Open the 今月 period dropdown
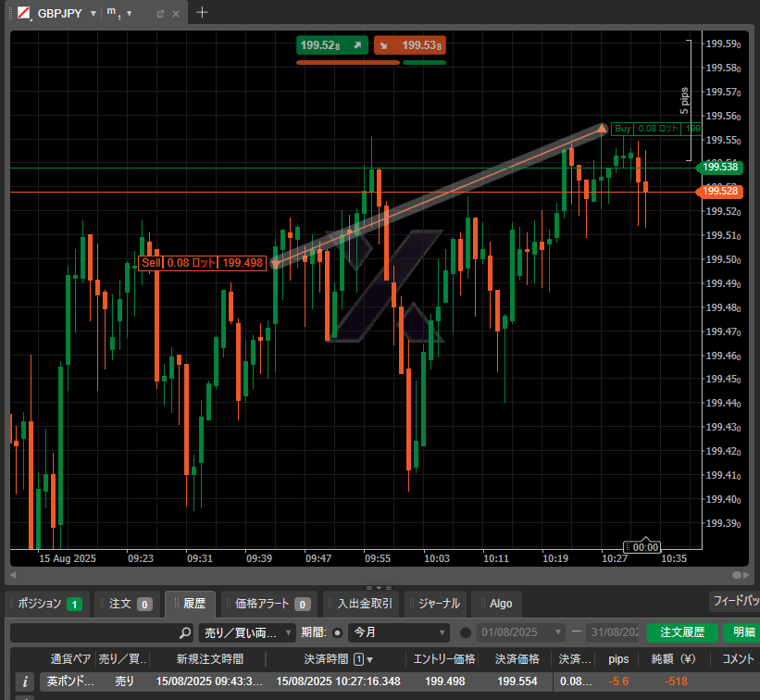Screen dimensions: 760x700 click(398, 633)
